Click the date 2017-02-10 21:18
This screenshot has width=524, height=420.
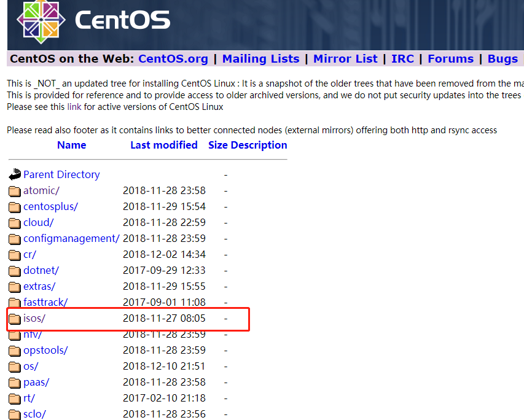[164, 399]
